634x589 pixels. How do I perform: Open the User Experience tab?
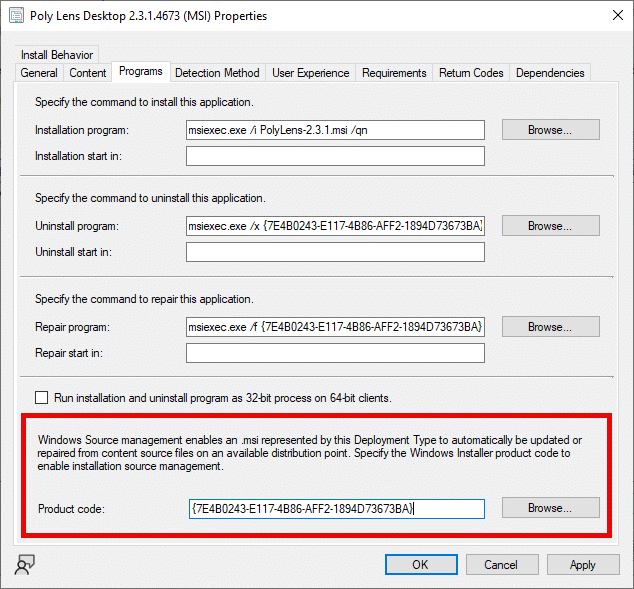(x=311, y=73)
